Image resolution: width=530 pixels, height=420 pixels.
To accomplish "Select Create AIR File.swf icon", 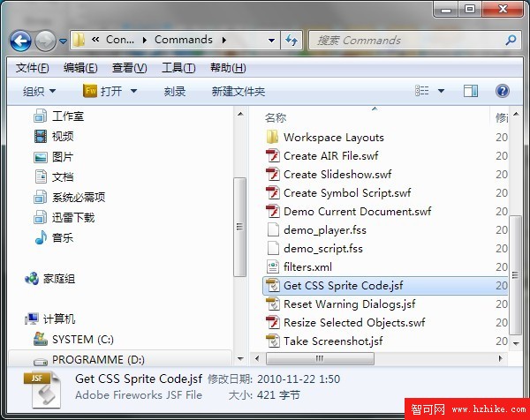I will click(272, 156).
